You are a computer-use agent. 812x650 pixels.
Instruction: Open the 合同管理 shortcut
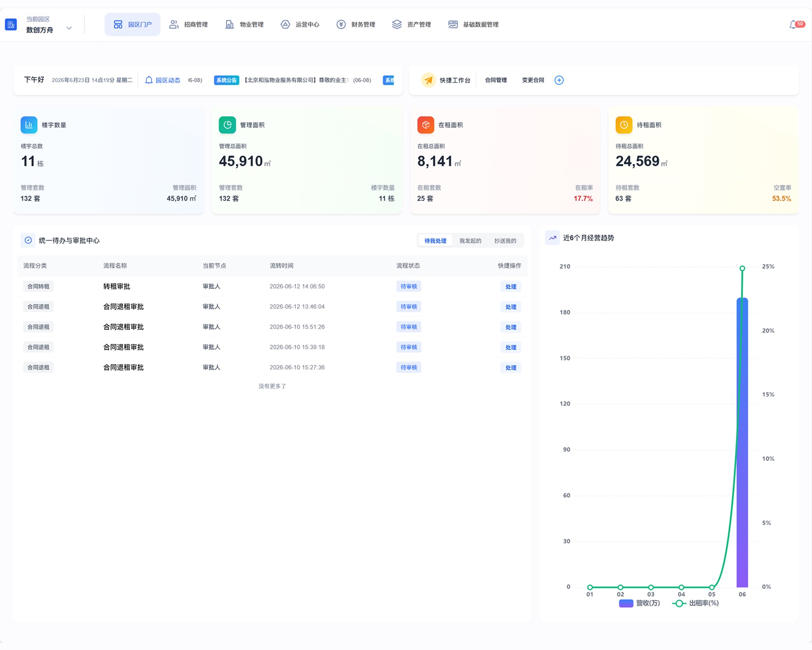(496, 80)
